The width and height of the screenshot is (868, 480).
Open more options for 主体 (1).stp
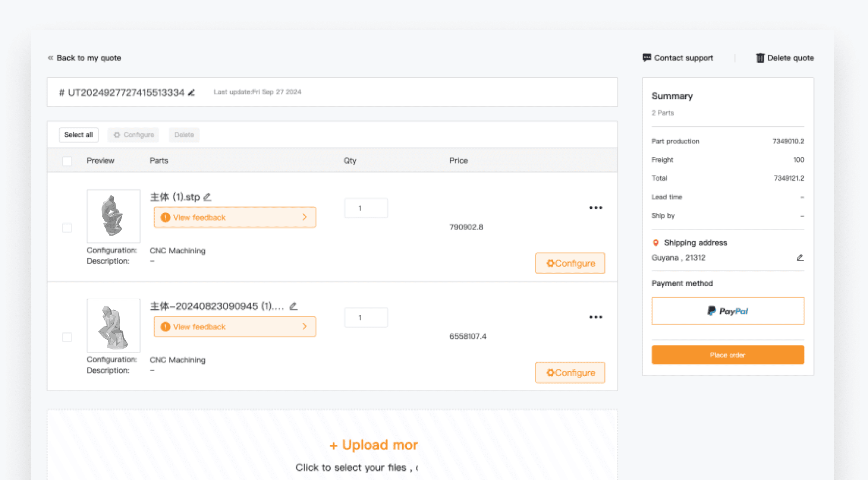coord(595,208)
